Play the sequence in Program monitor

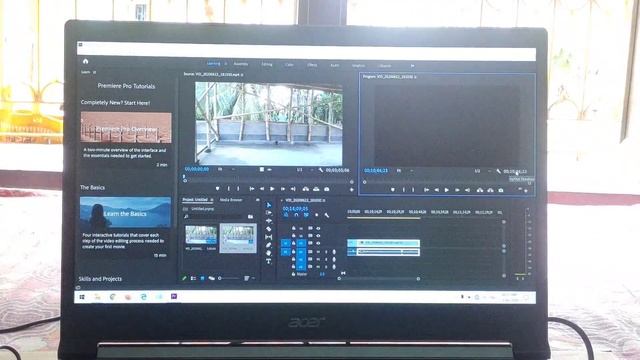(x=447, y=190)
